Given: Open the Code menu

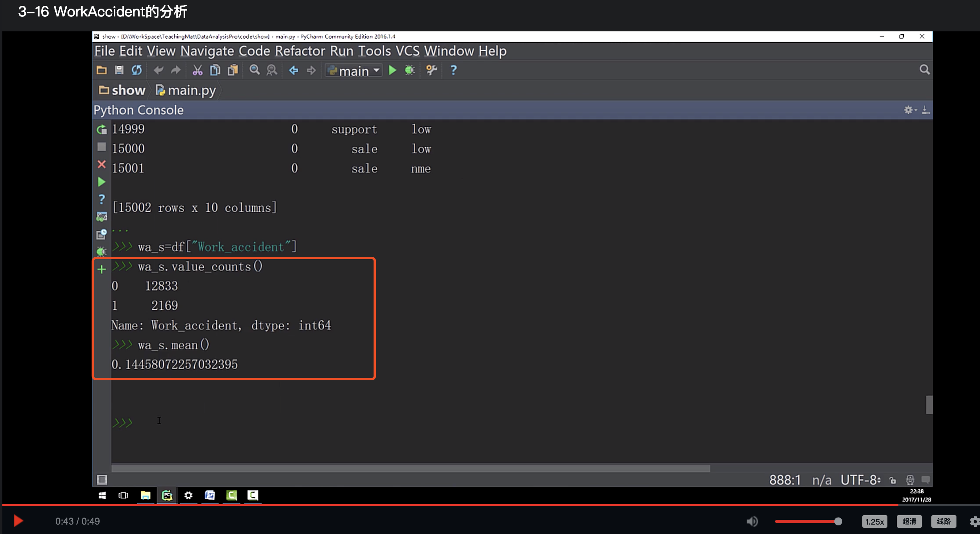Looking at the screenshot, I should coord(255,51).
